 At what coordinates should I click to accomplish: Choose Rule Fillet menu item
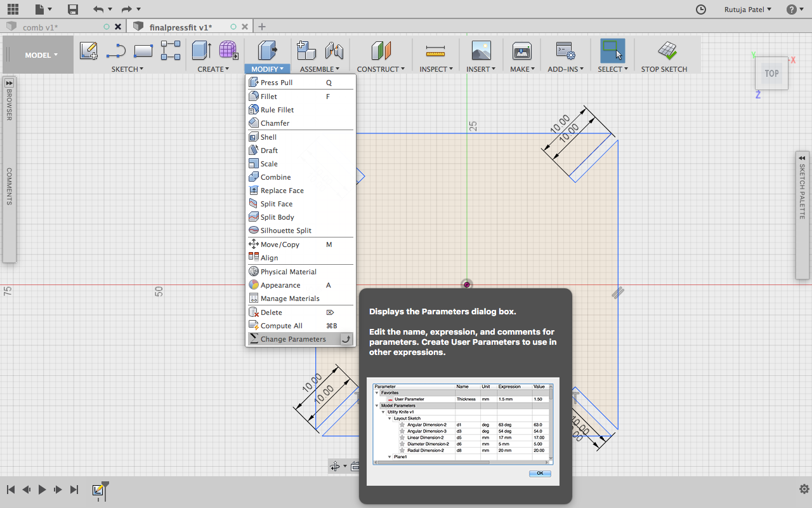[x=301, y=110]
